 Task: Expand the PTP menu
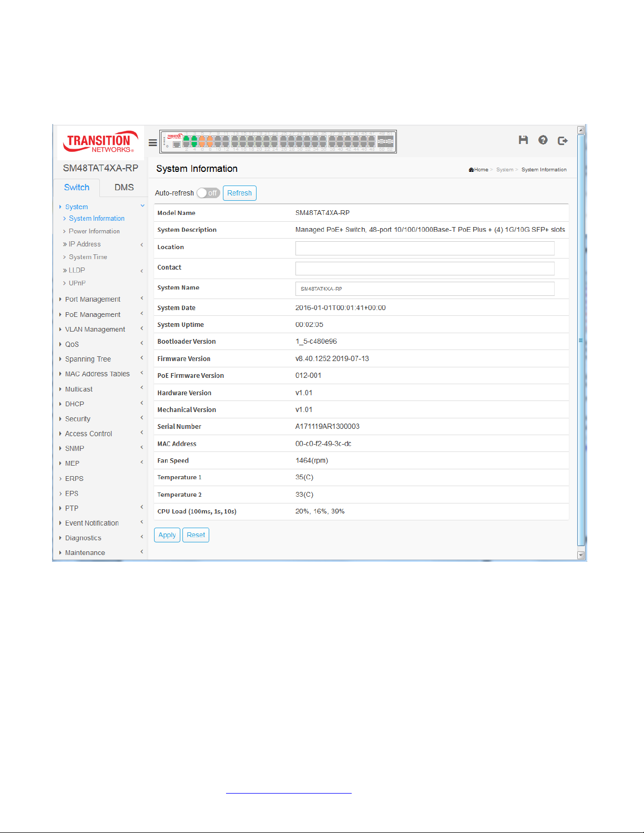(x=71, y=509)
